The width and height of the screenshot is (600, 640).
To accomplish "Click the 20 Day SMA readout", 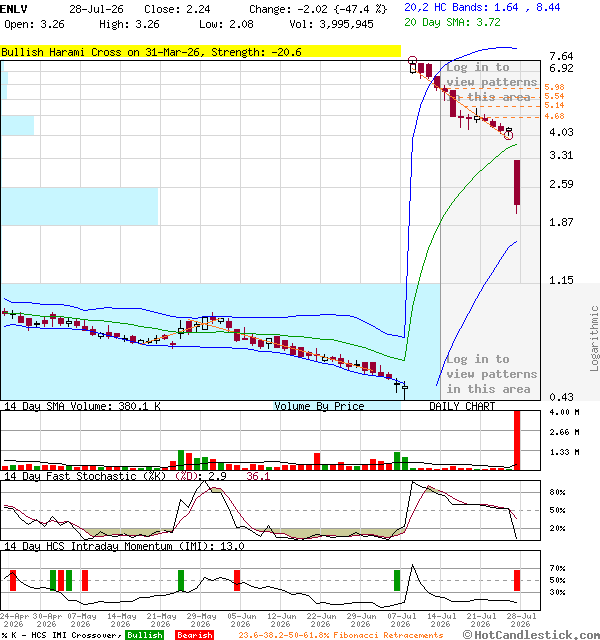I will 452,22.
